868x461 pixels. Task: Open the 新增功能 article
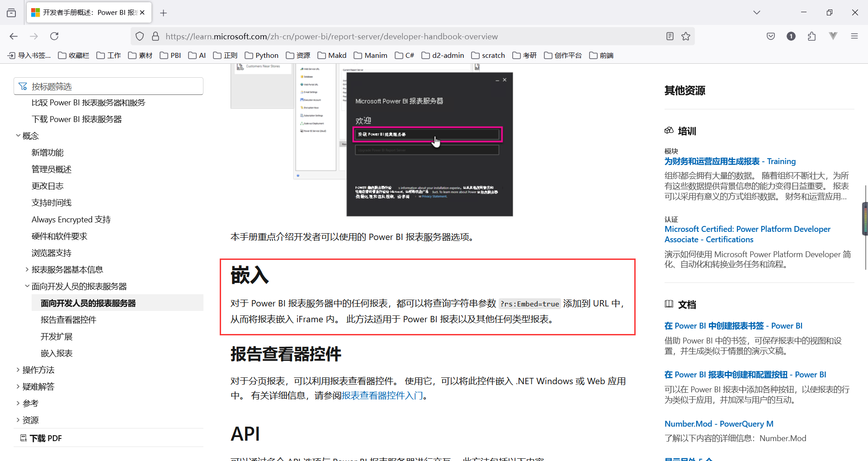coord(47,153)
